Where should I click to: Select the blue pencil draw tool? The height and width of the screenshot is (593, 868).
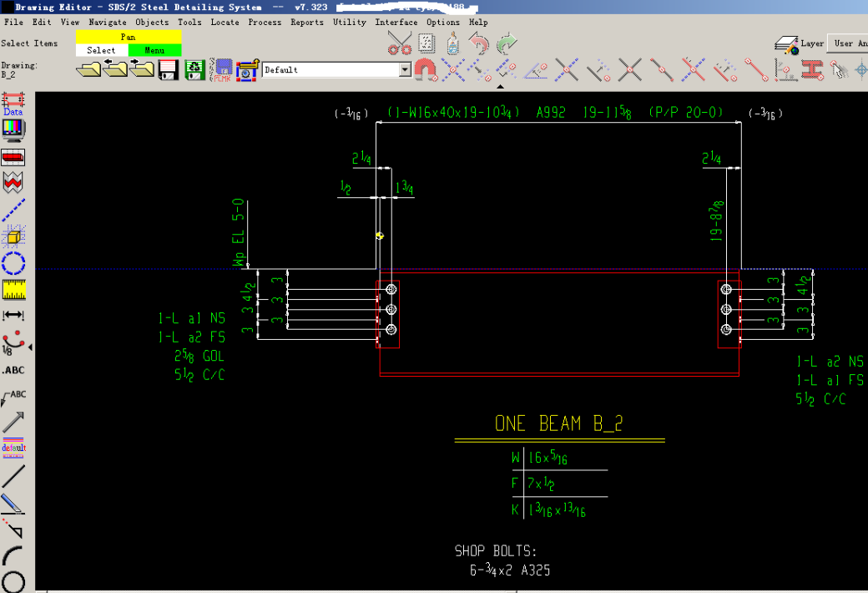tap(13, 504)
